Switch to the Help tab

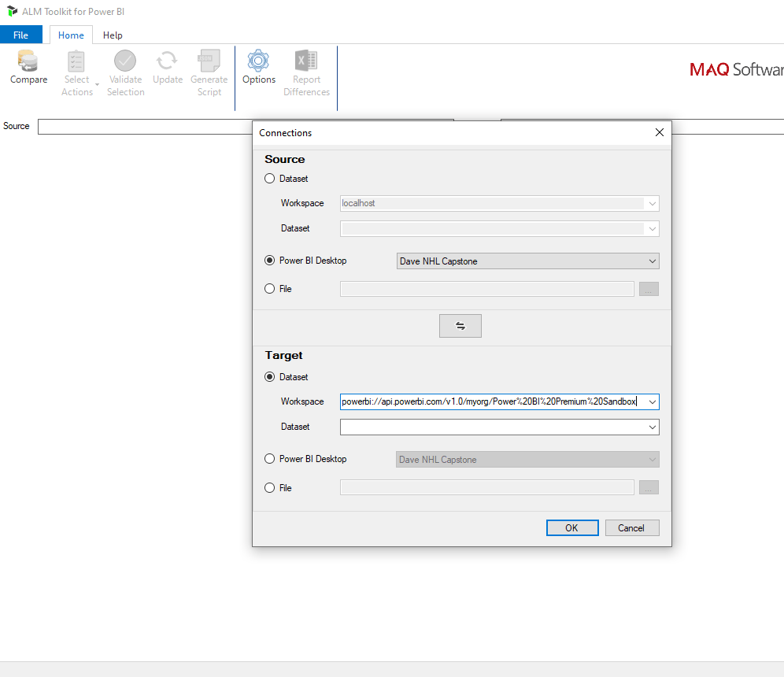pyautogui.click(x=113, y=35)
